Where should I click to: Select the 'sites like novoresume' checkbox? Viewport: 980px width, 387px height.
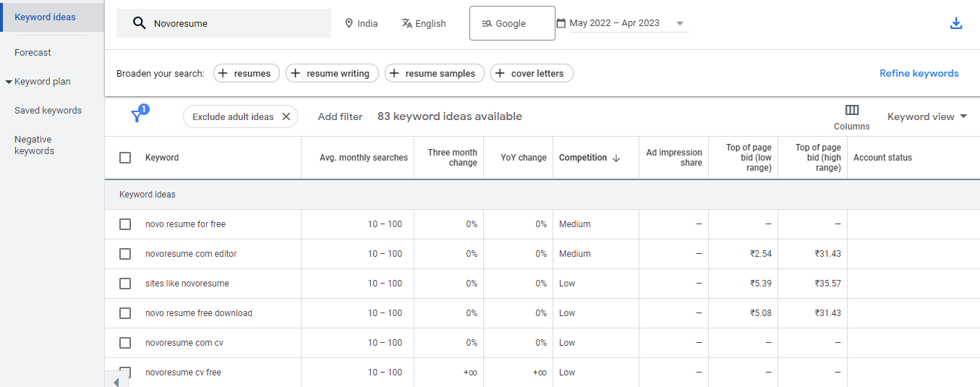tap(125, 284)
